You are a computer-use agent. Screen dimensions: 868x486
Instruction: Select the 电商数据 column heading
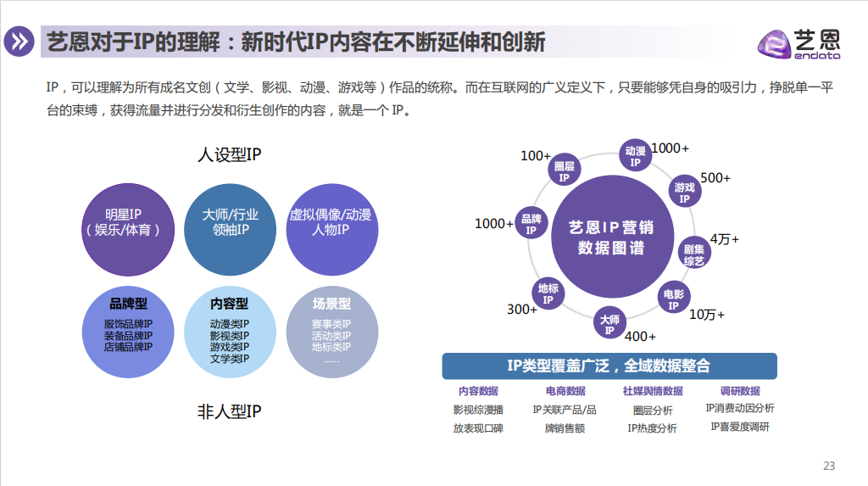coord(565,391)
